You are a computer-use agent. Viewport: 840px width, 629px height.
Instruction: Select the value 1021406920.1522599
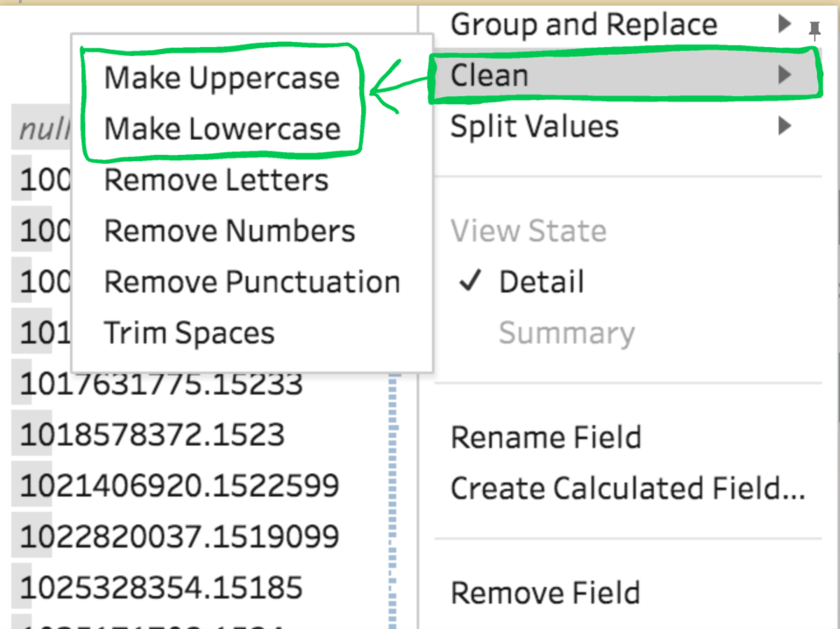coord(180,486)
